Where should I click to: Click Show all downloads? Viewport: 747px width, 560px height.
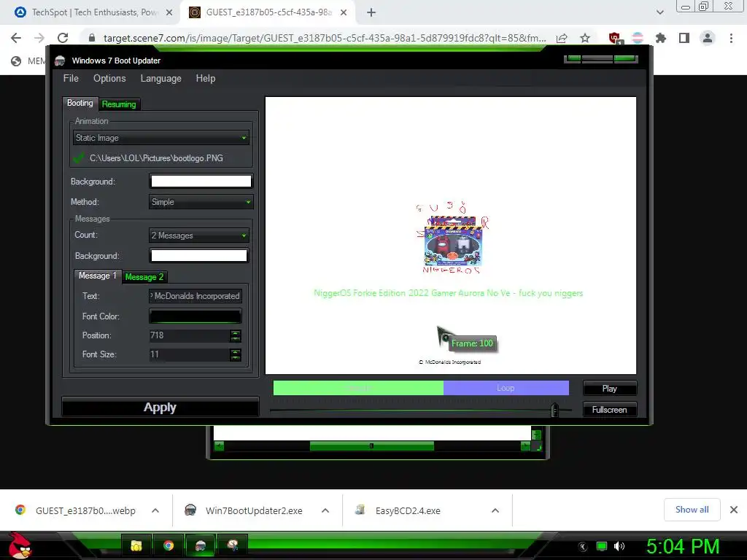[x=692, y=510]
